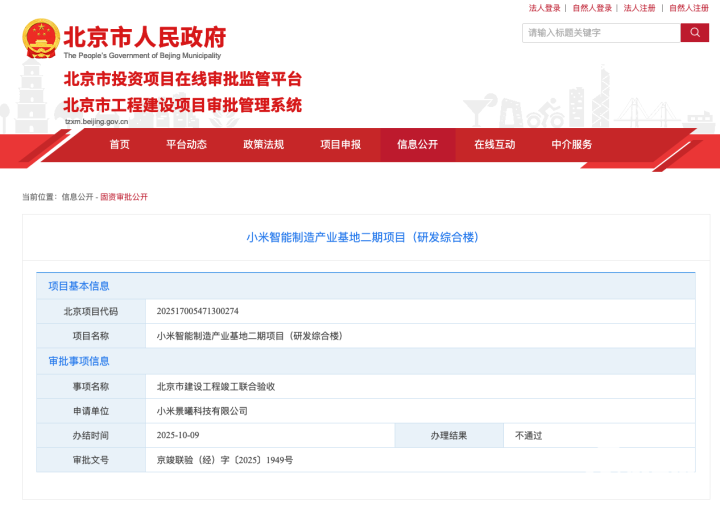Click the red search magnifier icon
The height and width of the screenshot is (507, 720).
(x=694, y=33)
